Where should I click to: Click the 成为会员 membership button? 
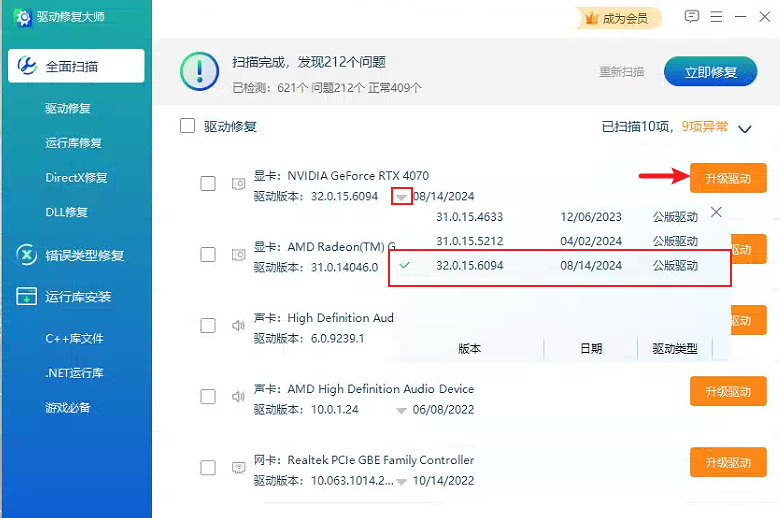pyautogui.click(x=619, y=19)
